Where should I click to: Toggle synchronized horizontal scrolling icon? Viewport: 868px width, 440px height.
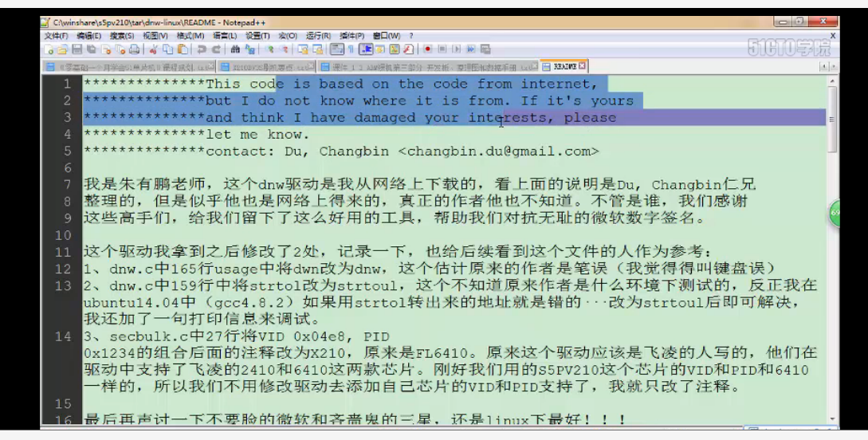(318, 49)
